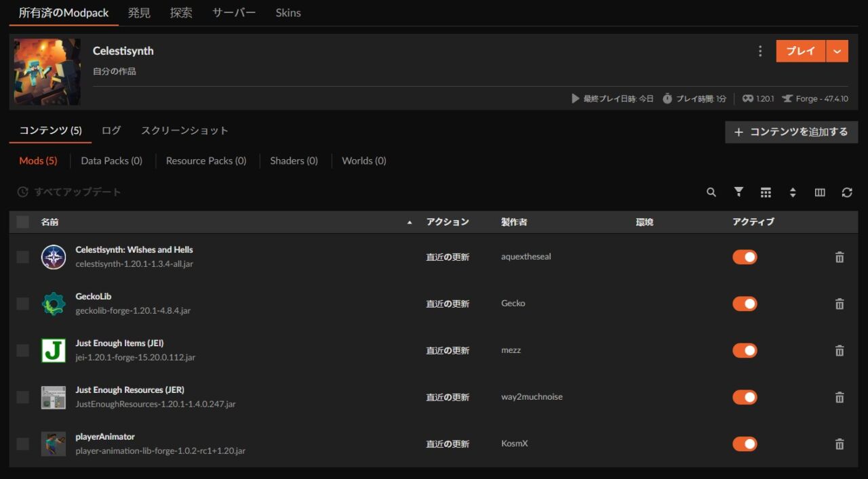Click file name geckolib-forge-1.20.1-4.8.4.jar
The width and height of the screenshot is (868, 479).
(x=133, y=311)
